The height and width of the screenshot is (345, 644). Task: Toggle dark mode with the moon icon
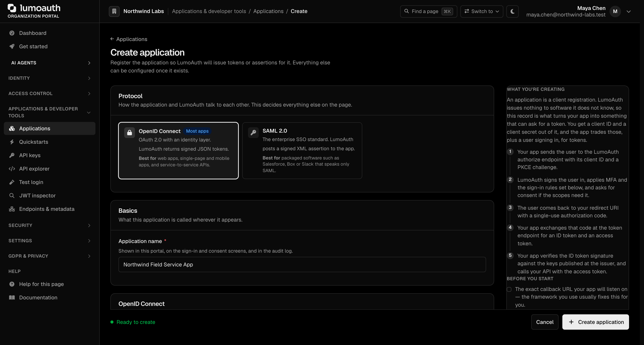[512, 11]
